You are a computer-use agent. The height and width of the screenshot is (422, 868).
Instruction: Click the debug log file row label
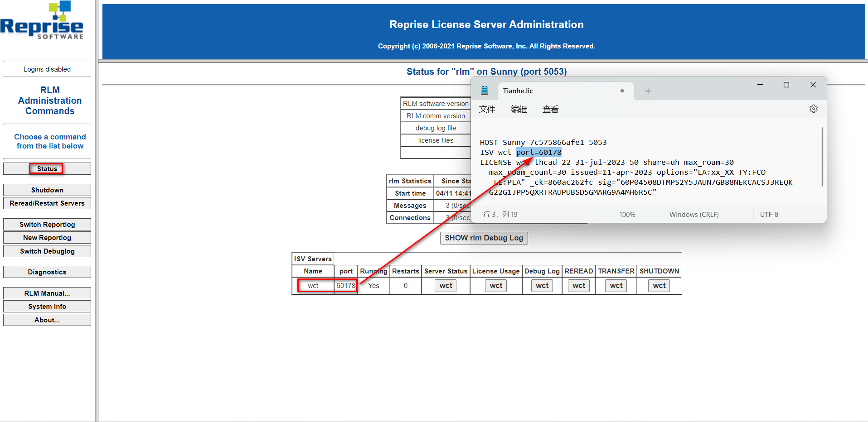point(436,128)
